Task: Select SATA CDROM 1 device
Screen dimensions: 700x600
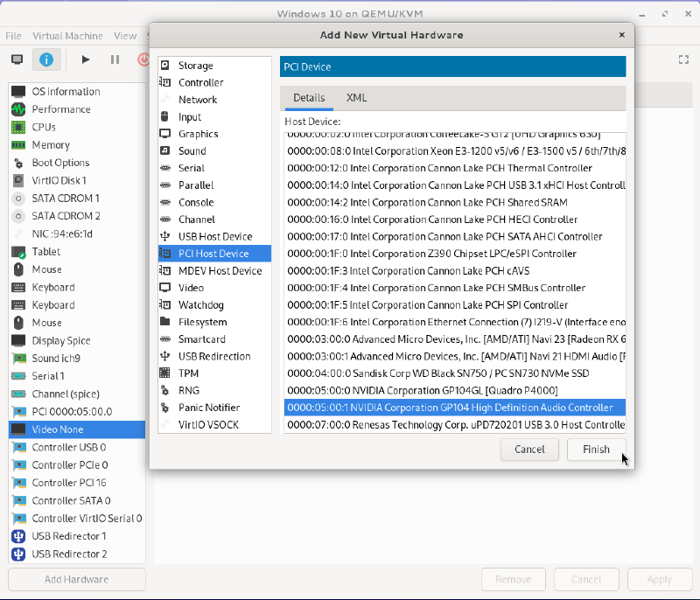Action: pos(77,198)
